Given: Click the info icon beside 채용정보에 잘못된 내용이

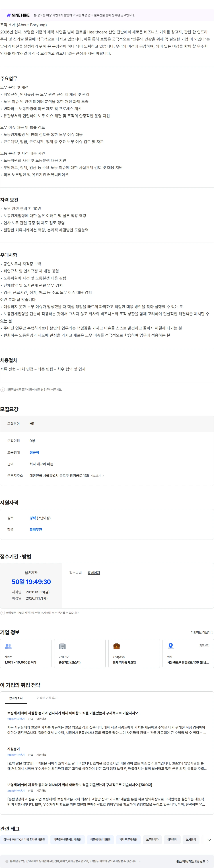Looking at the screenshot, I should tap(3, 390).
